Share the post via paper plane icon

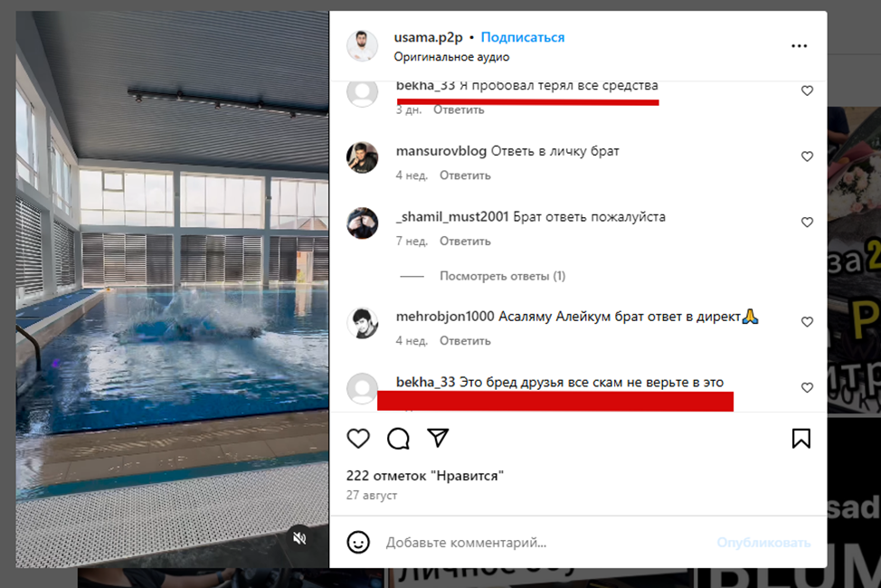coord(438,438)
